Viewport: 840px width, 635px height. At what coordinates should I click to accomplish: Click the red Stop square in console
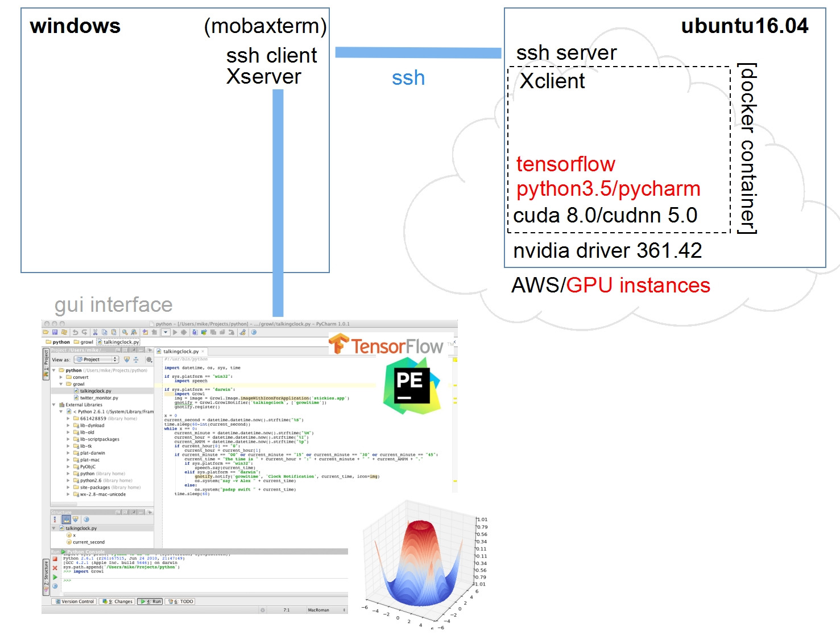[x=55, y=559]
